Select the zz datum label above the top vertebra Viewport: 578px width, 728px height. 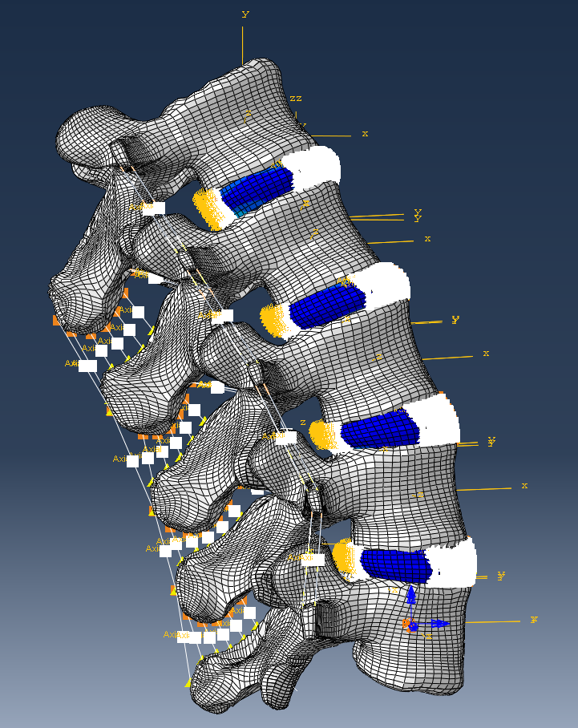point(296,98)
